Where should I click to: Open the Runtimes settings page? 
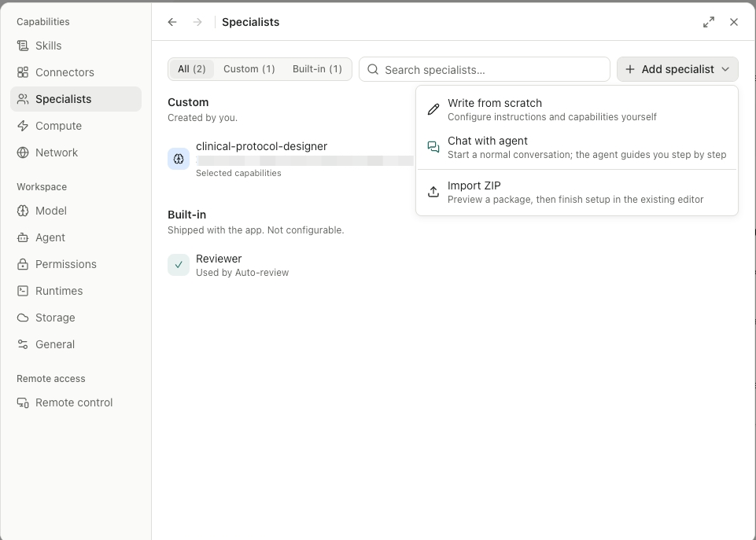76,291
